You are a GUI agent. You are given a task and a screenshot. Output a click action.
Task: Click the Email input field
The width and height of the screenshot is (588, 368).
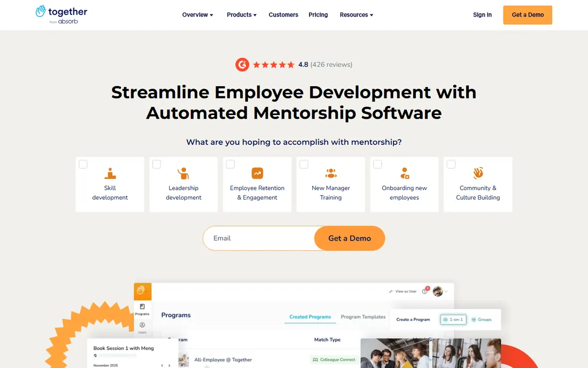259,238
